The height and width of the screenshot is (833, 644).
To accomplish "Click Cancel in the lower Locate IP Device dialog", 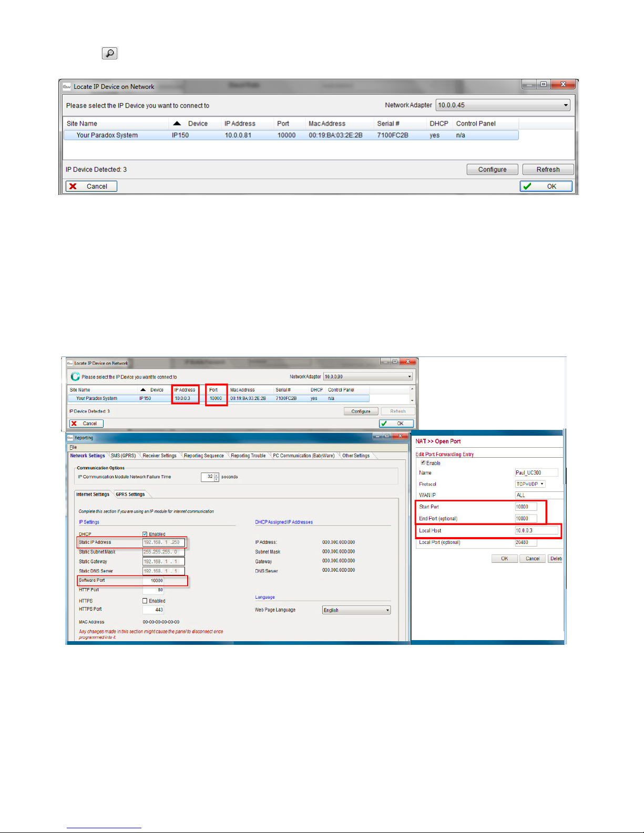I will (x=86, y=424).
